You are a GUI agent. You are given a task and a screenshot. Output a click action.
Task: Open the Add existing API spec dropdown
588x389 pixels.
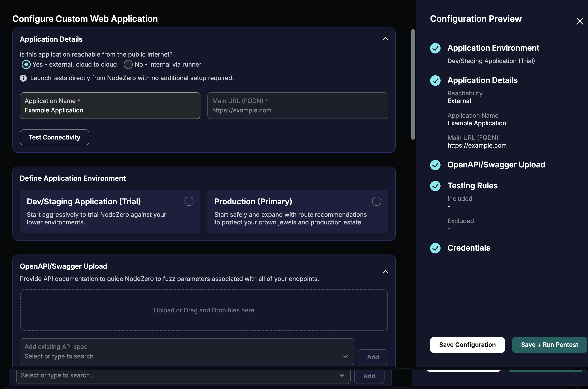[187, 351]
